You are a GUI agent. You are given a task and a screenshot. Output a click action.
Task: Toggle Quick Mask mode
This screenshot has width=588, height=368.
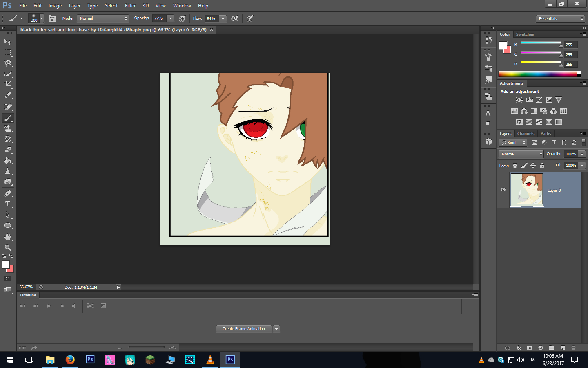(x=8, y=279)
